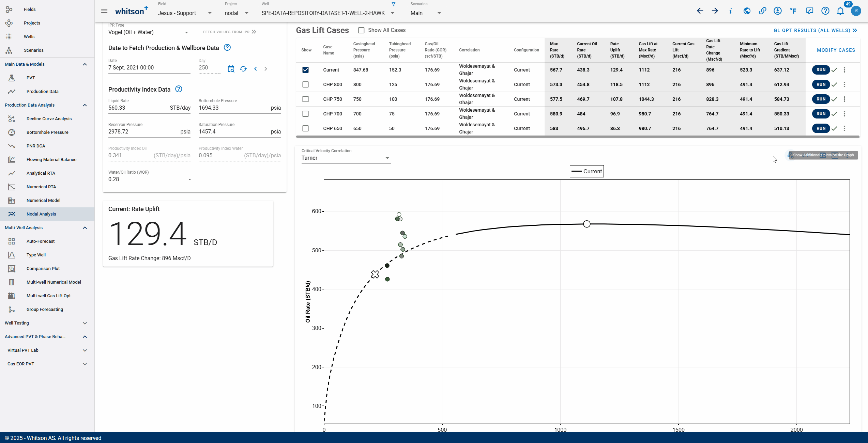Check Show for the CHP 700 case
Screen dimensions: 868x443
[x=305, y=114]
